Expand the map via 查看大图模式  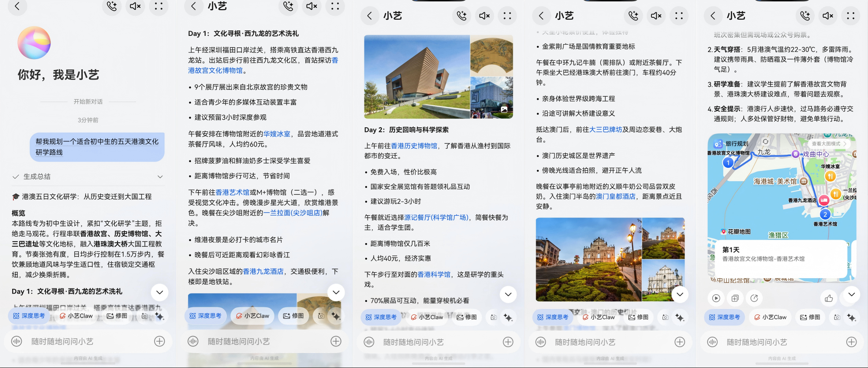(x=828, y=144)
